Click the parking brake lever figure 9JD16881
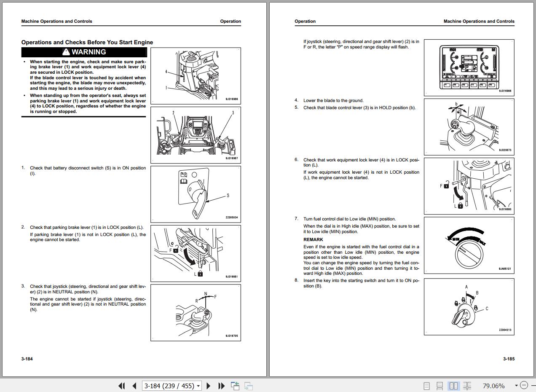Image resolution: width=536 pixels, height=392 pixels. pyautogui.click(x=196, y=253)
